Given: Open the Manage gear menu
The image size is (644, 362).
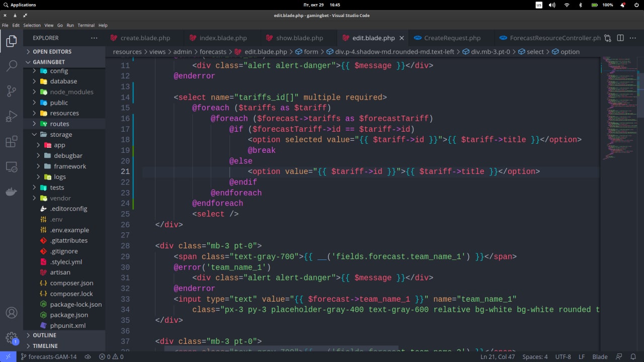Looking at the screenshot, I should coord(11,337).
